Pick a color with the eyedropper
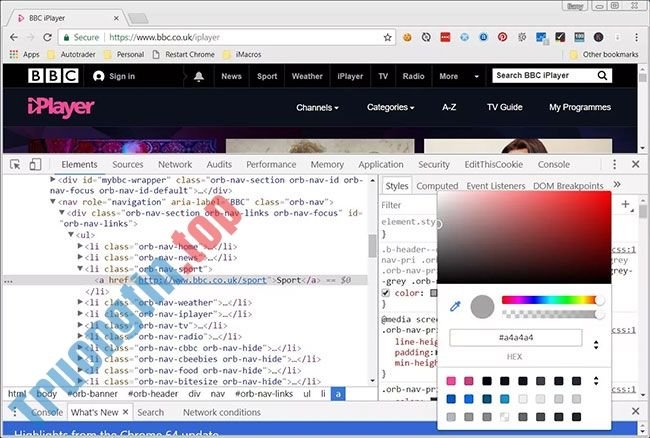This screenshot has width=650, height=438. tap(455, 306)
